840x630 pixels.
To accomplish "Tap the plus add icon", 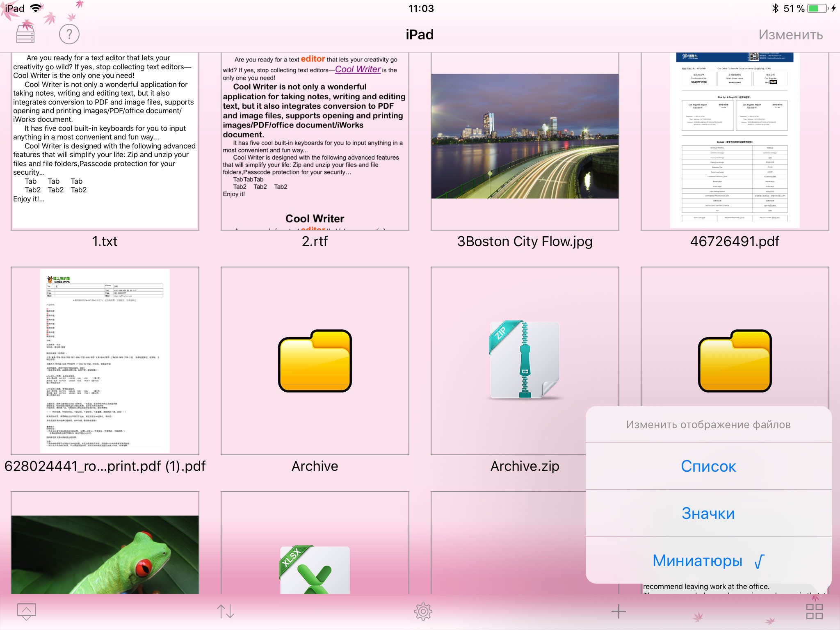I will pyautogui.click(x=619, y=612).
